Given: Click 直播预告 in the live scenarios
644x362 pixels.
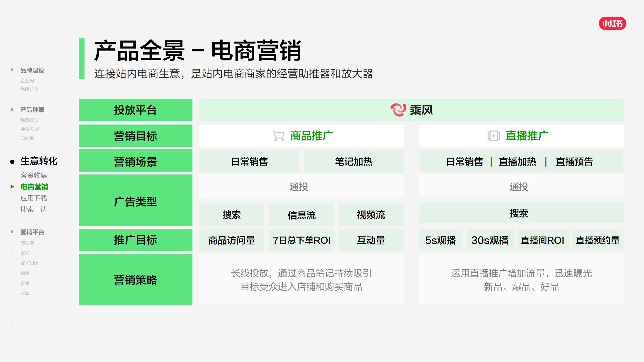Looking at the screenshot, I should point(574,162).
